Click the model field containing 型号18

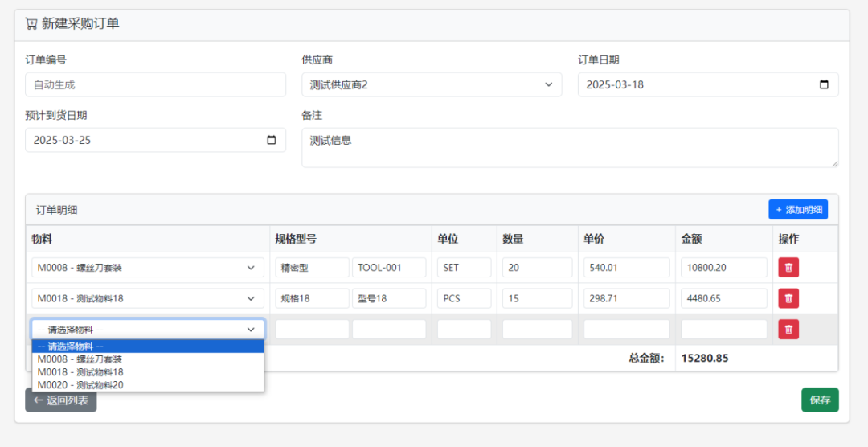pyautogui.click(x=389, y=298)
